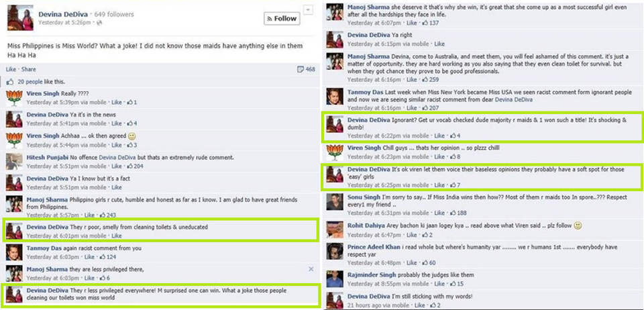Open the 60 likes on Prince Adeel Khan's comment
644x310 pixels.
tap(429, 263)
